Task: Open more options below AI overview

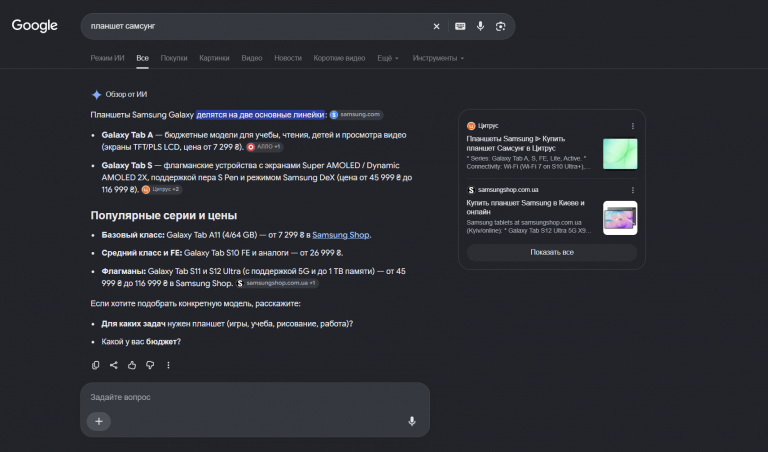Action: click(x=168, y=365)
